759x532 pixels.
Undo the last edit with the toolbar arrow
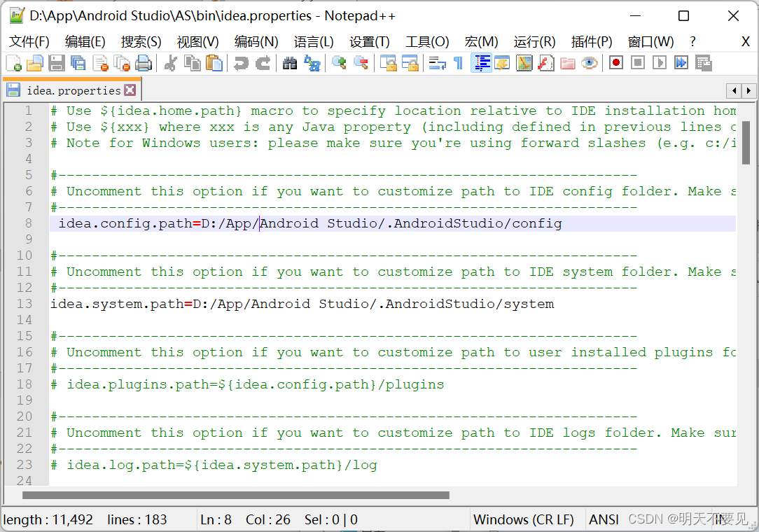(x=241, y=64)
